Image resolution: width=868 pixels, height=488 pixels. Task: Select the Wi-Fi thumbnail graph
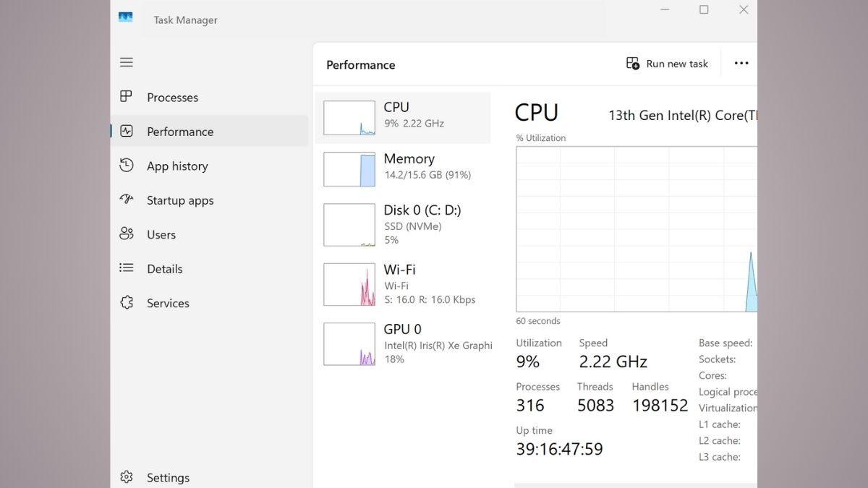349,284
